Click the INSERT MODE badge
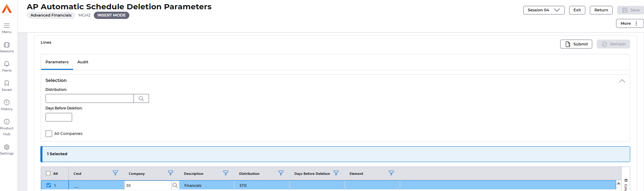The width and height of the screenshot is (644, 191). coord(111,15)
